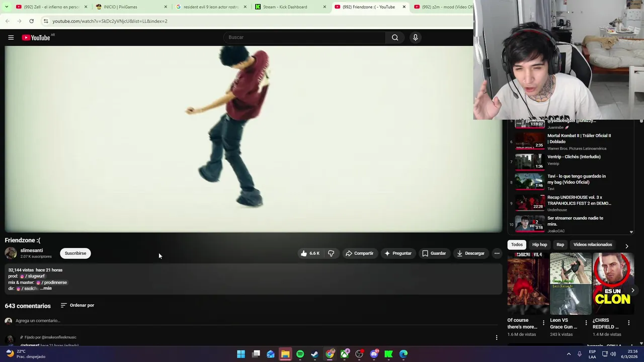
Task: View site information icon in the address bar
Action: tap(46, 21)
